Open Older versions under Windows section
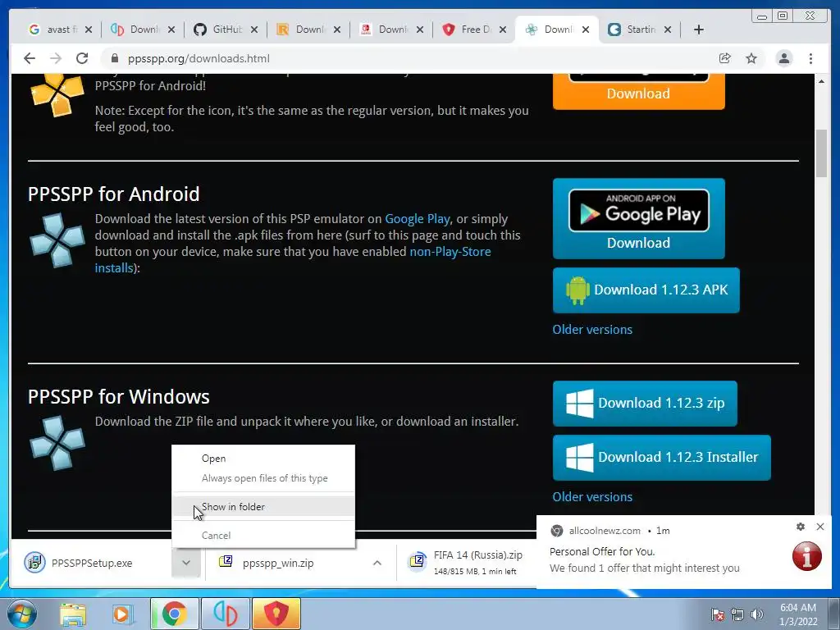 (x=592, y=496)
